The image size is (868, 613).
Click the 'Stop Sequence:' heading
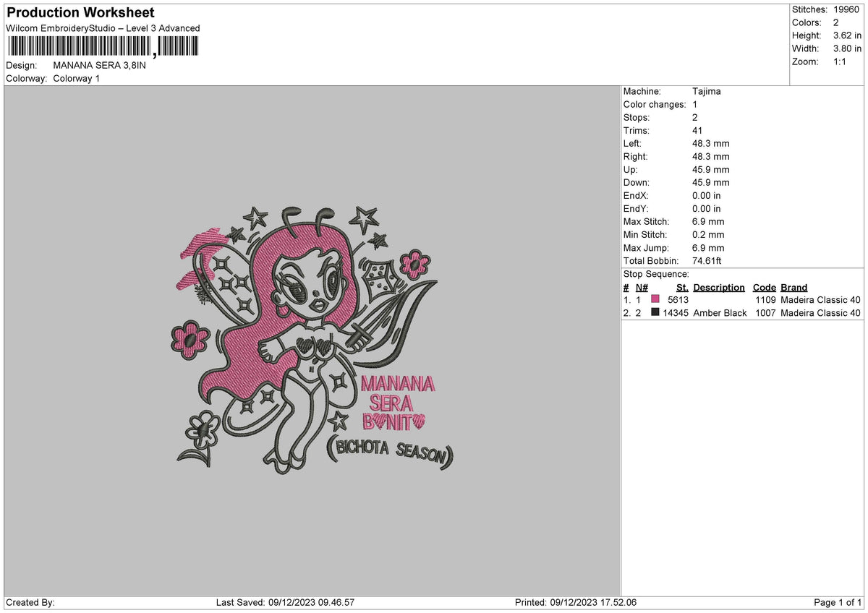tap(656, 274)
